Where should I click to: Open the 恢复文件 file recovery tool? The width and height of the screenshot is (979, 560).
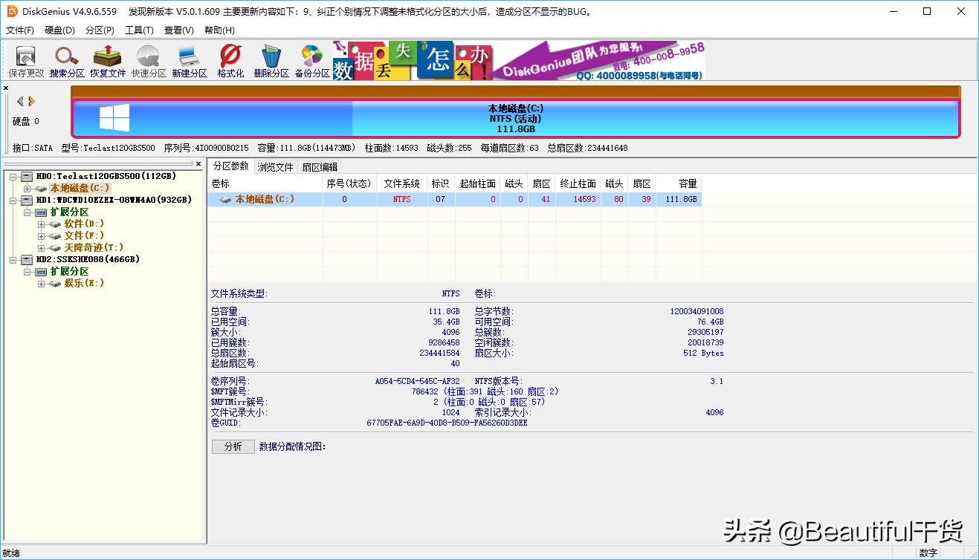(106, 59)
